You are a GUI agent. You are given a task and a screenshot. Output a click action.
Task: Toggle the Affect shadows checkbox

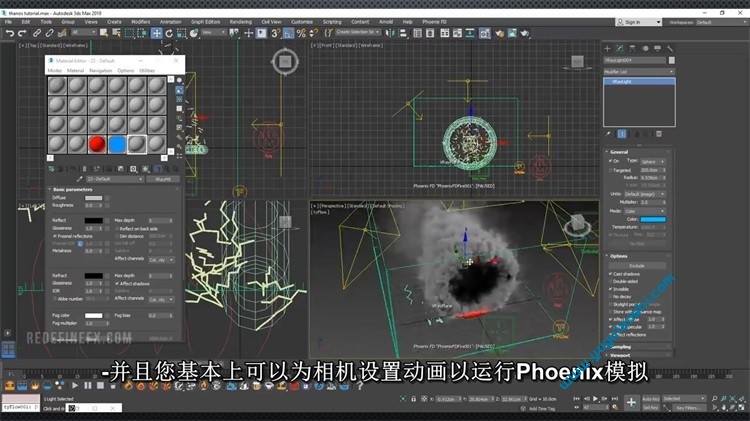click(x=117, y=284)
